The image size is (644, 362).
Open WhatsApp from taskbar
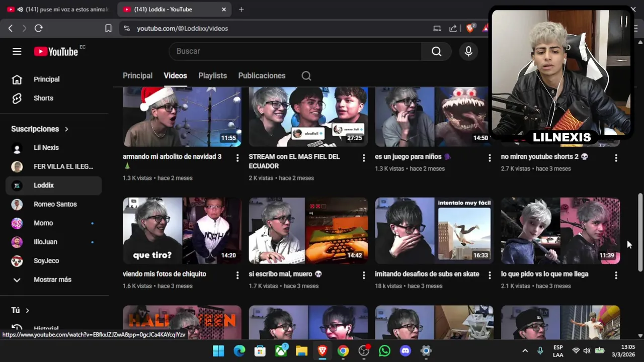pos(384,351)
